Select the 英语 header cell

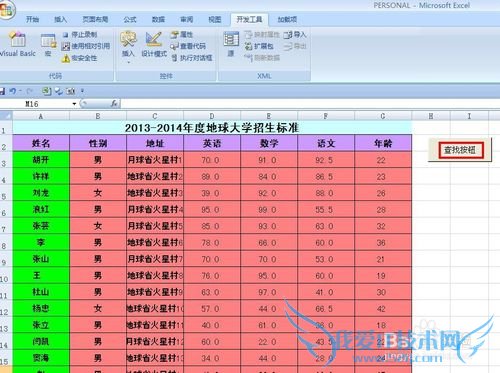[x=212, y=143]
